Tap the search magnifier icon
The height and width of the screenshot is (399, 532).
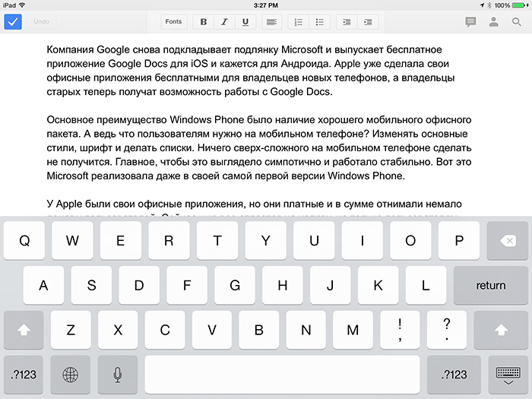[516, 22]
